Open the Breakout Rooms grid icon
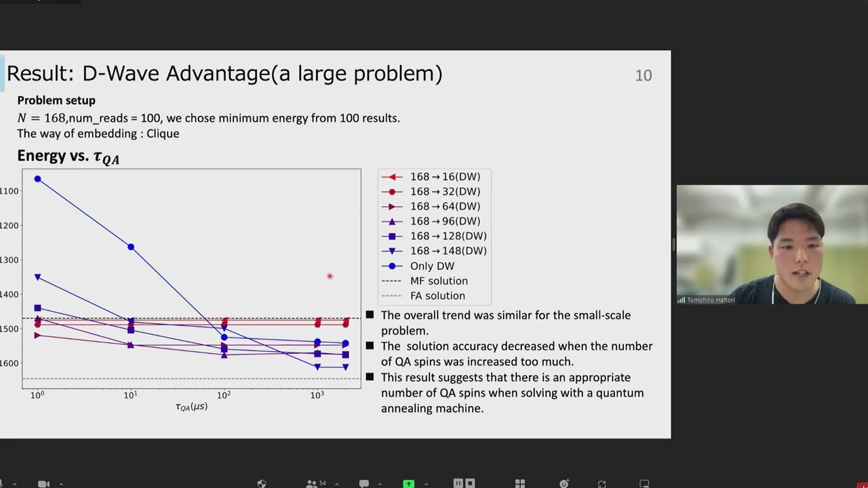The height and width of the screenshot is (488, 868). point(520,483)
